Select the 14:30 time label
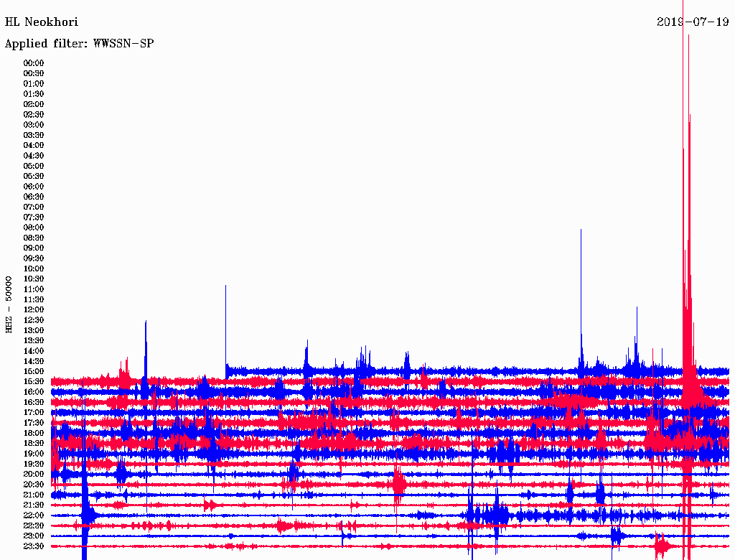 34,361
